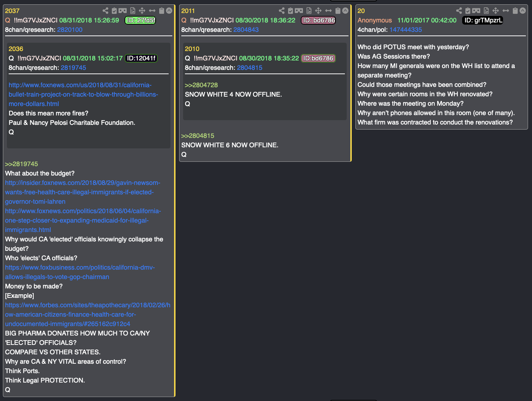Viewport: 532px width, 401px height.
Task: Click 'Who did POTUS meet with yesterday?' line
Action: [413, 47]
